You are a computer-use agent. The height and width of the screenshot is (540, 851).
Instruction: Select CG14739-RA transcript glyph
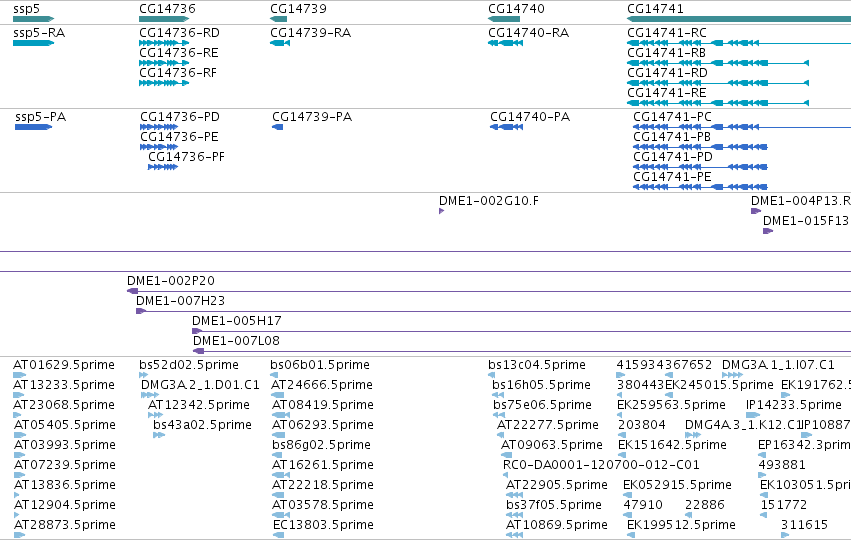[280, 43]
